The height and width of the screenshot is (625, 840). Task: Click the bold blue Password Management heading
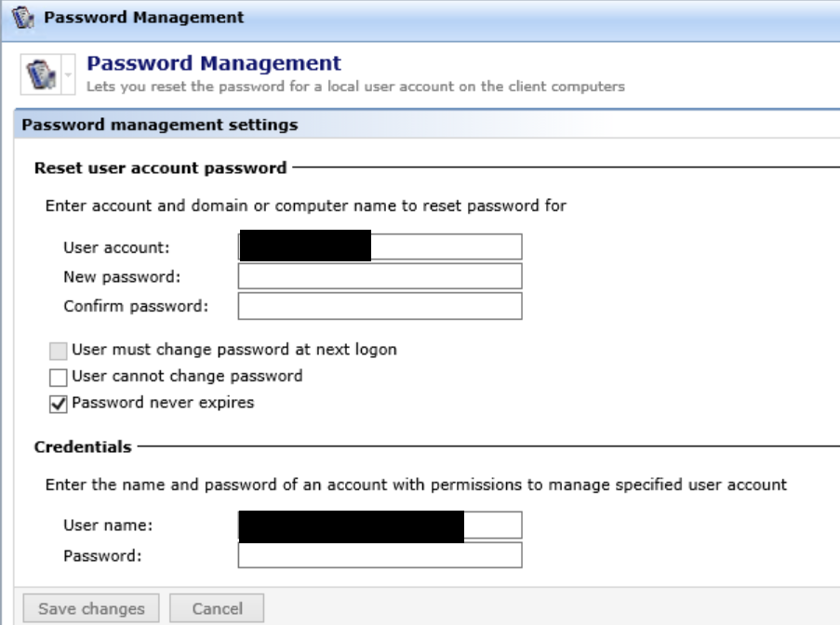214,64
